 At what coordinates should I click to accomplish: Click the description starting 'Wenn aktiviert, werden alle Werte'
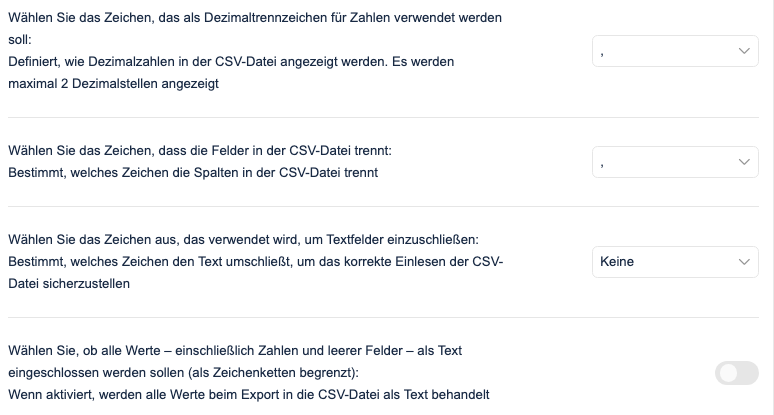click(248, 395)
